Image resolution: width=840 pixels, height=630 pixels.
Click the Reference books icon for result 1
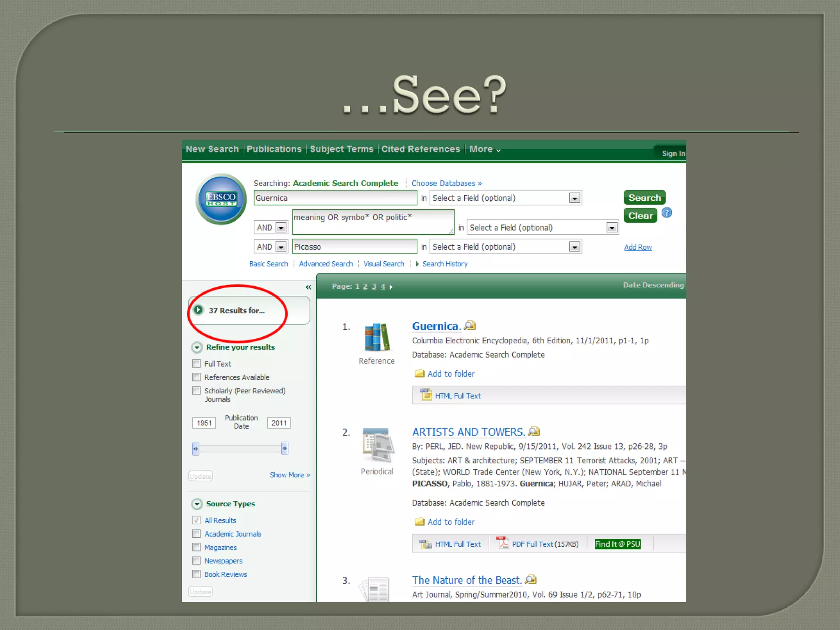377,337
